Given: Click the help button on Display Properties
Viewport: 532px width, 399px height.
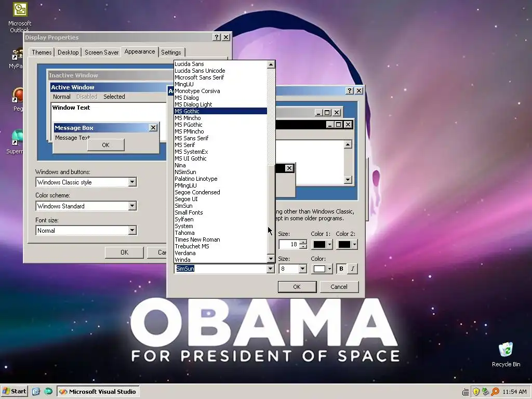Looking at the screenshot, I should 217,37.
